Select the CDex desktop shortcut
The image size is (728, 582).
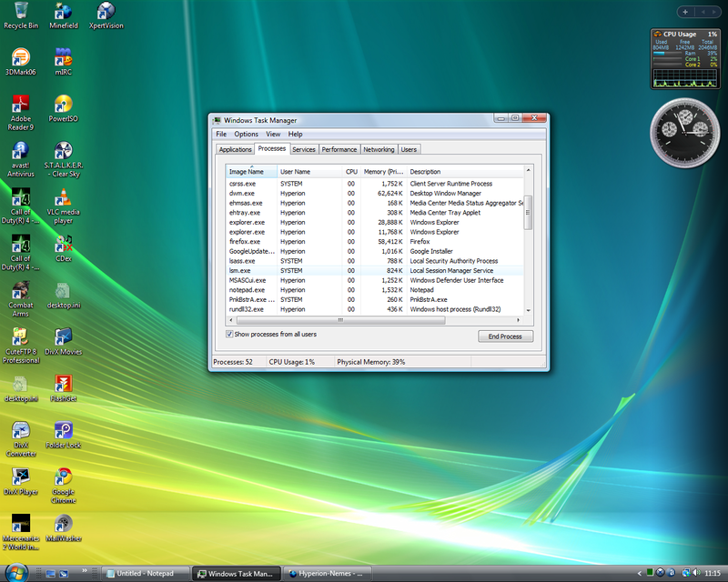[x=64, y=249]
